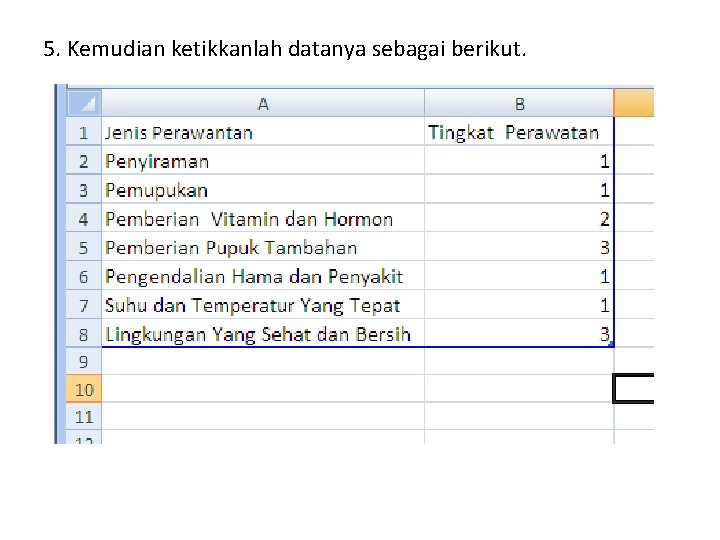Select row 3 header
Image resolution: width=720 pixels, height=540 pixels.
pos(84,190)
